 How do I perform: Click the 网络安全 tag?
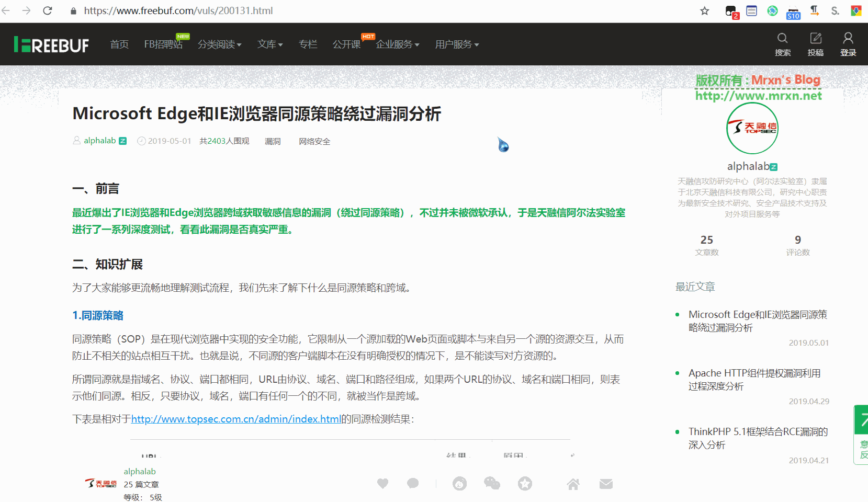314,141
